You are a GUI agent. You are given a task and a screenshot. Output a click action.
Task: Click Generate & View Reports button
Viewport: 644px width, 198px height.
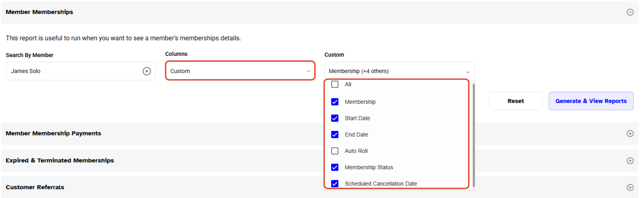coord(591,101)
